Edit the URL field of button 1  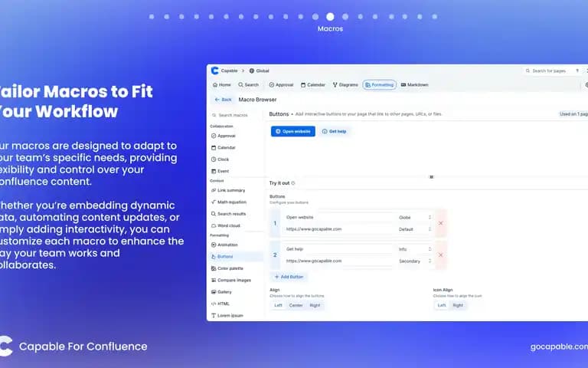pyautogui.click(x=338, y=229)
